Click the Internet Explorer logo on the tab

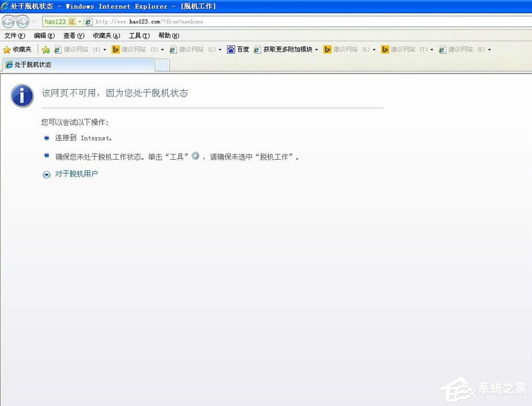pos(8,64)
